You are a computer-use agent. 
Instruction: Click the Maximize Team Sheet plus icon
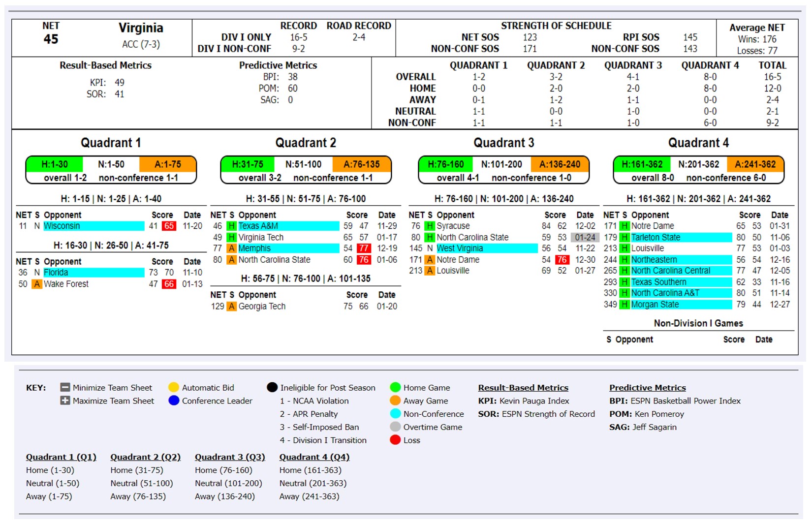tap(65, 401)
